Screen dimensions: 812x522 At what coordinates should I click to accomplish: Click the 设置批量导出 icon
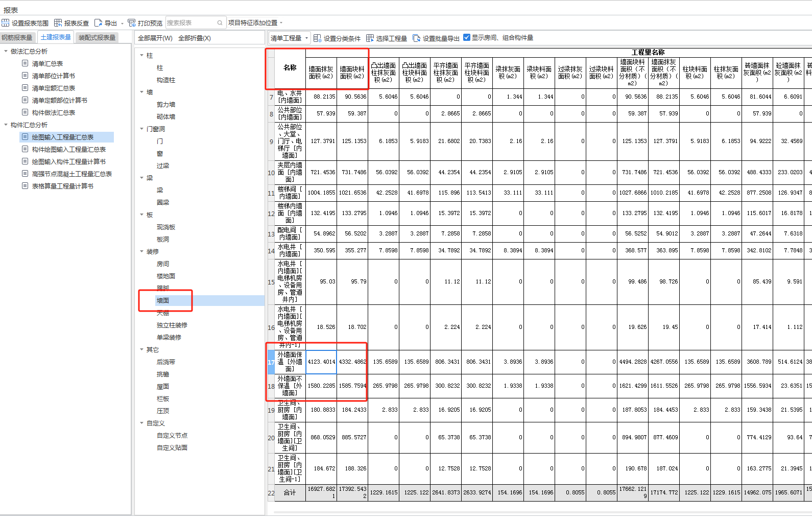click(416, 38)
